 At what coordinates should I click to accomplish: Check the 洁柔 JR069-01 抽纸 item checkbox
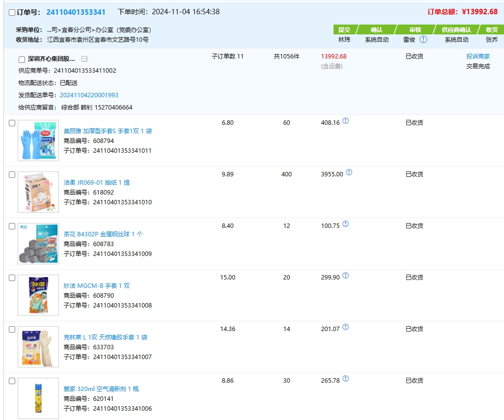(x=12, y=175)
